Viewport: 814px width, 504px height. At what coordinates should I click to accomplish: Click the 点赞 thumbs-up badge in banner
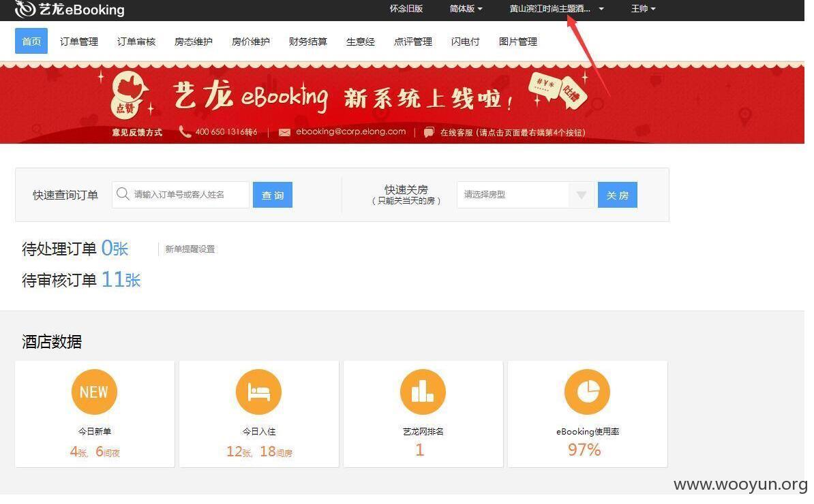(x=128, y=95)
